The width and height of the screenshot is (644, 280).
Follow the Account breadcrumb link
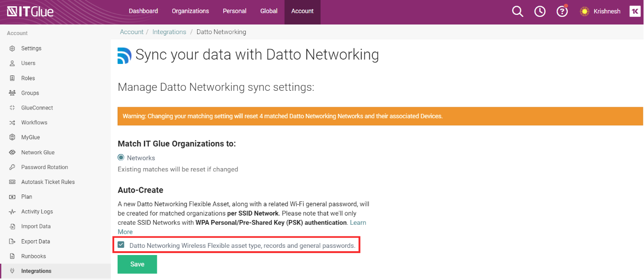131,32
